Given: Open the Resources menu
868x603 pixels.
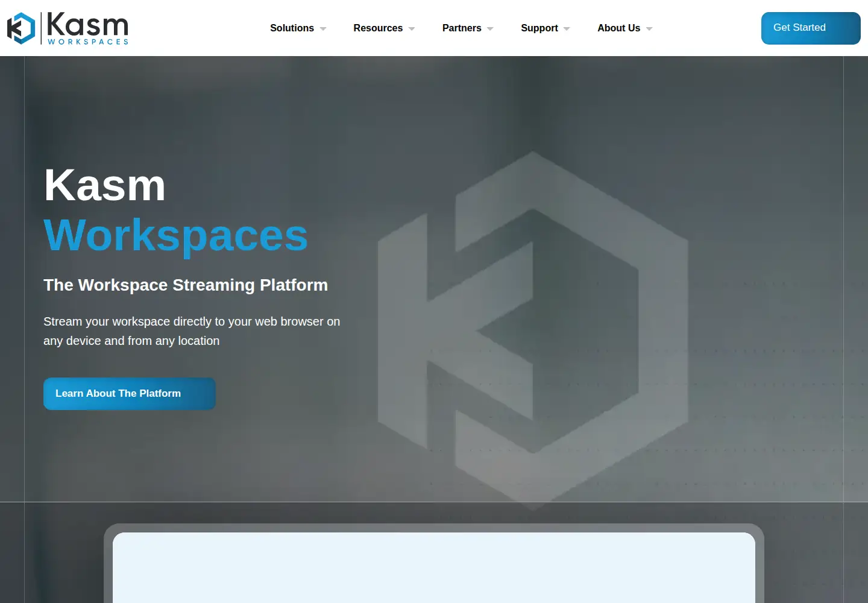Looking at the screenshot, I should [378, 28].
